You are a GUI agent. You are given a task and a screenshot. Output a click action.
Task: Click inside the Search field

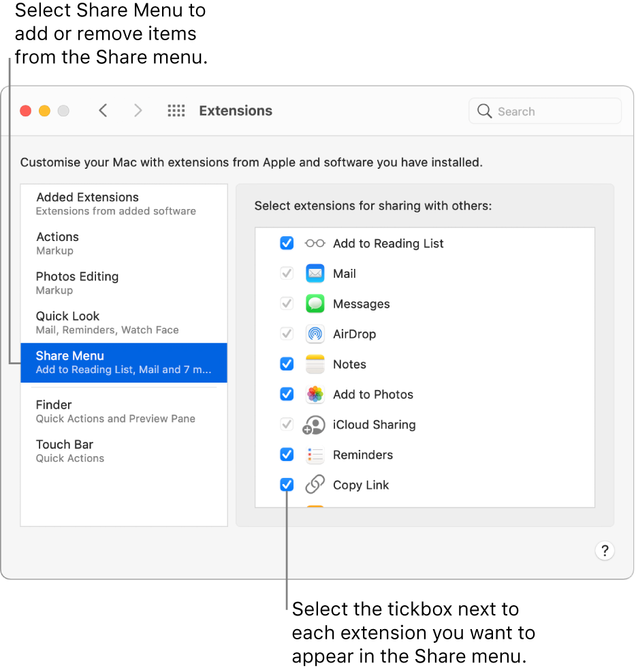(545, 110)
